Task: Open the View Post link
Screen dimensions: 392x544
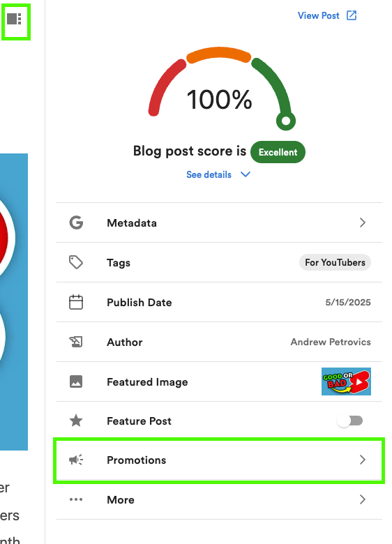Action: coord(319,15)
